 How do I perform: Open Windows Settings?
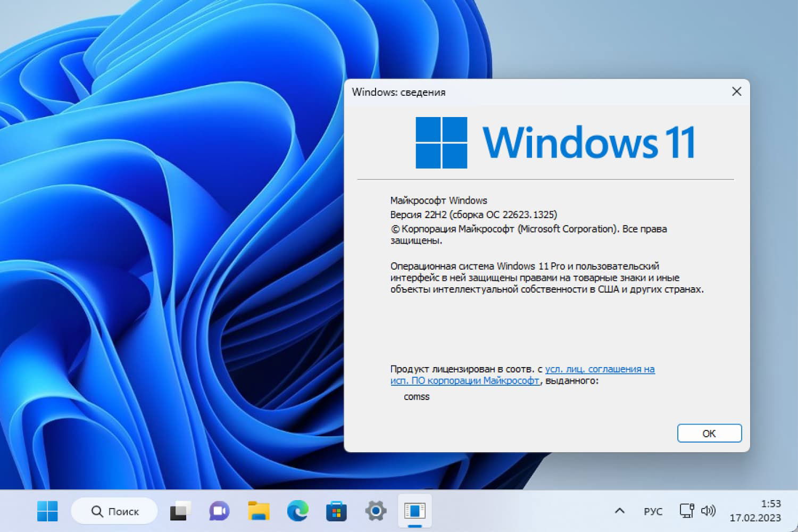376,511
